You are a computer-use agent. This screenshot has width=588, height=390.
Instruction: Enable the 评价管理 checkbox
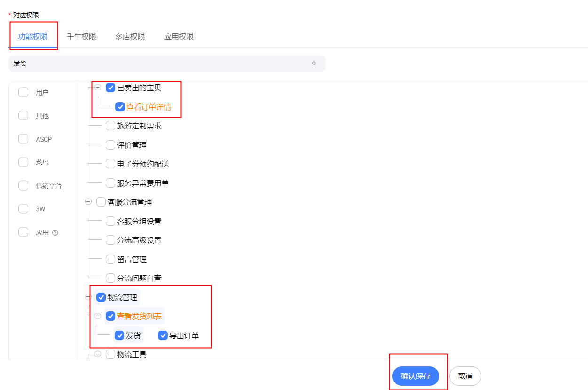point(110,145)
